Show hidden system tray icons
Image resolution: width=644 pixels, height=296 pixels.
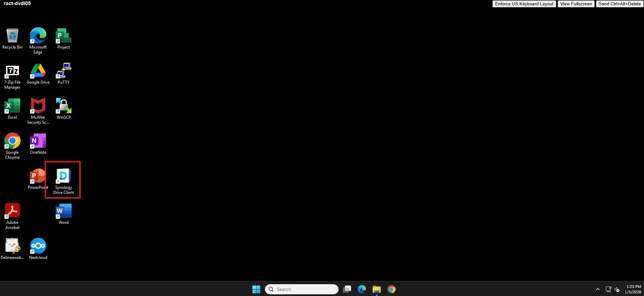coord(598,289)
